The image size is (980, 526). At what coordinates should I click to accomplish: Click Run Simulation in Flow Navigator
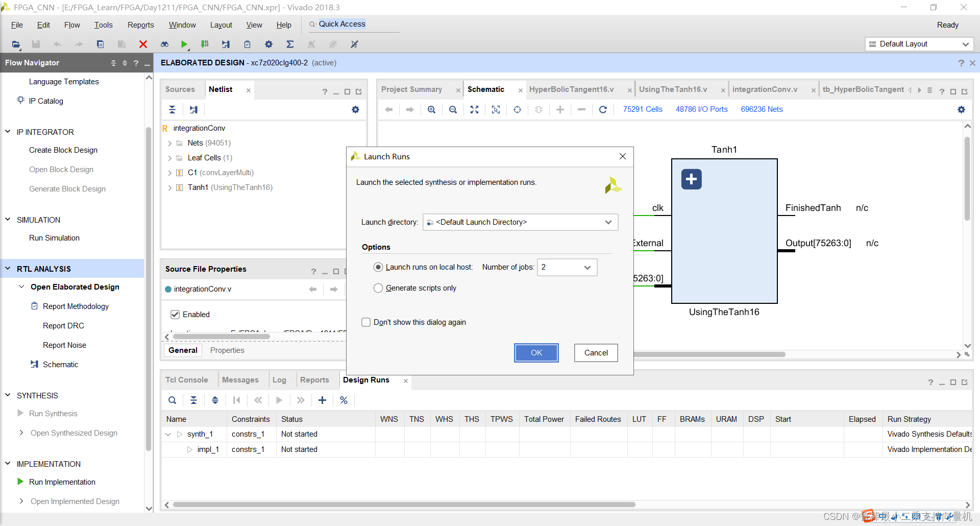click(54, 238)
